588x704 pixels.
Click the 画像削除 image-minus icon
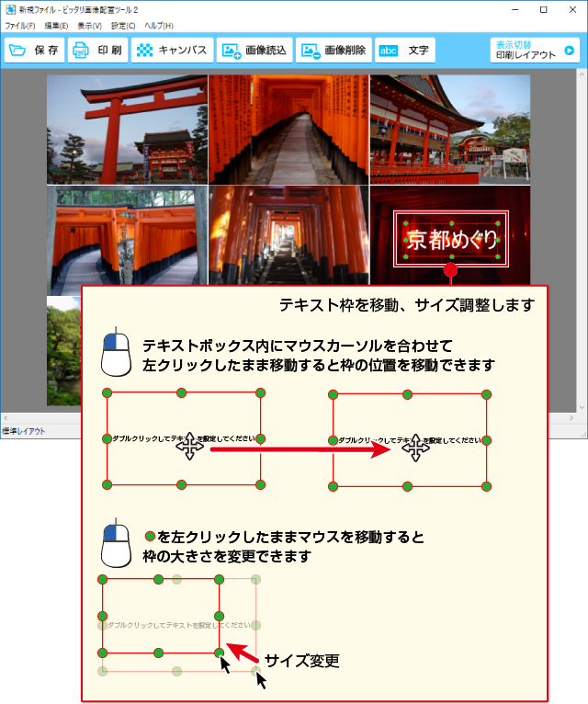pos(311,51)
